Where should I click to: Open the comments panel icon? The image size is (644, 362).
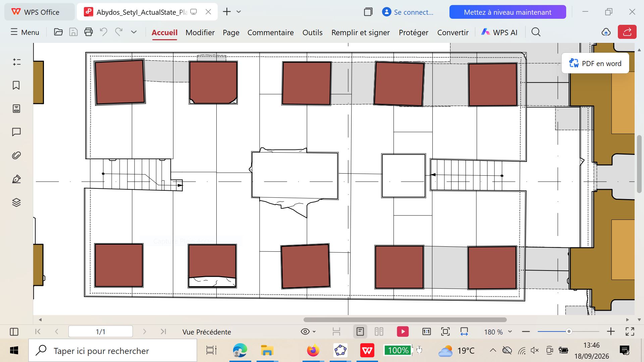tap(16, 132)
